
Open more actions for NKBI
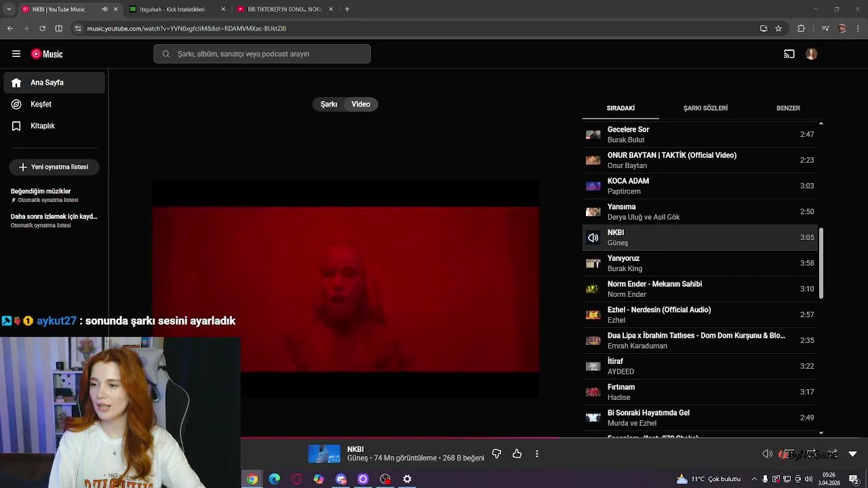coord(537,453)
